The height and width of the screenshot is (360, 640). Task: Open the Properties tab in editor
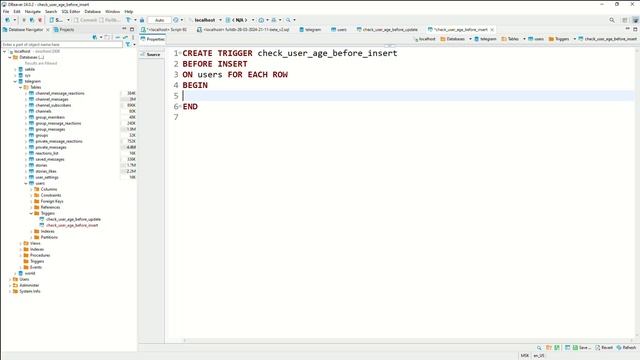coord(153,39)
